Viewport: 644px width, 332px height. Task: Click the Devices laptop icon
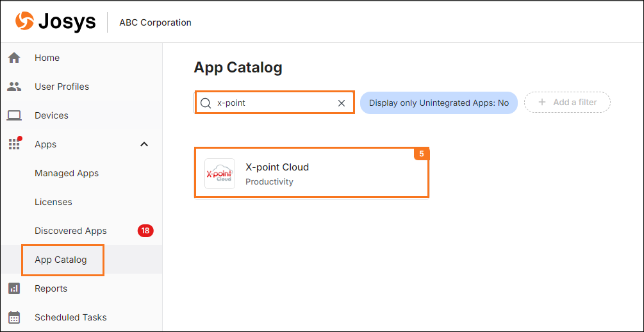14,115
